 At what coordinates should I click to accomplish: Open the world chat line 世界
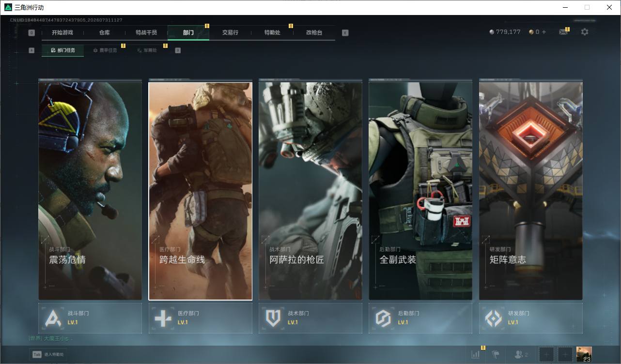(x=50, y=338)
